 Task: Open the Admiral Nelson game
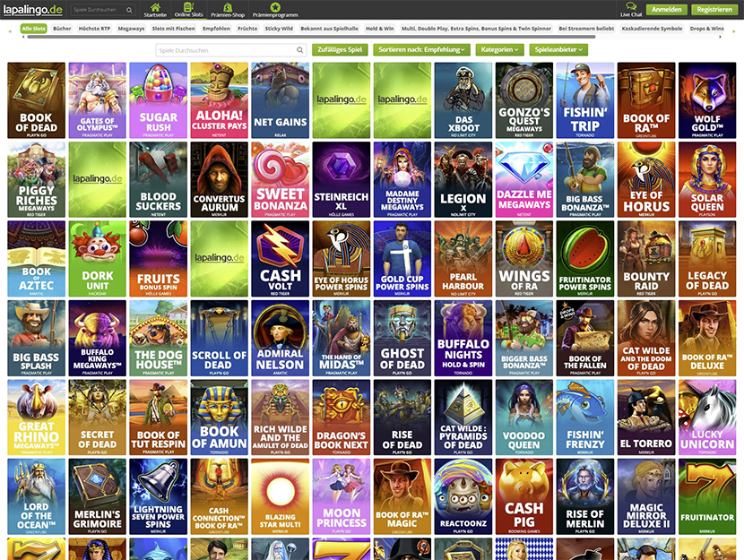pos(281,338)
